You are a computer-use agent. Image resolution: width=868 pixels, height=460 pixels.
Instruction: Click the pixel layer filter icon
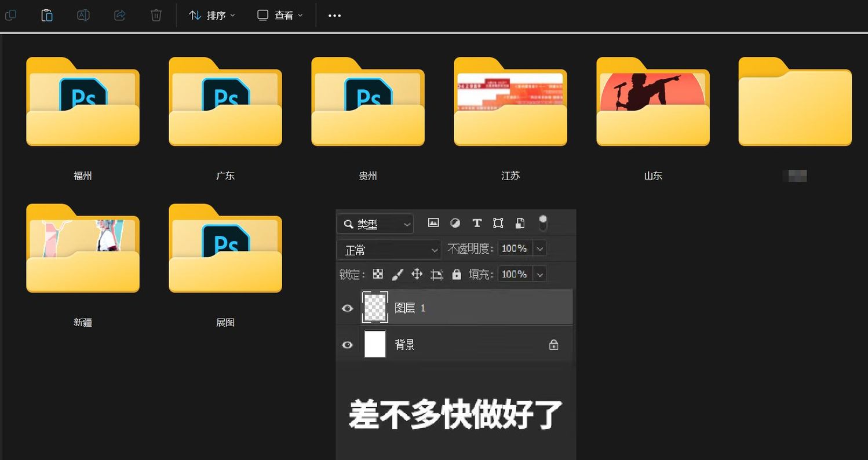pyautogui.click(x=433, y=223)
